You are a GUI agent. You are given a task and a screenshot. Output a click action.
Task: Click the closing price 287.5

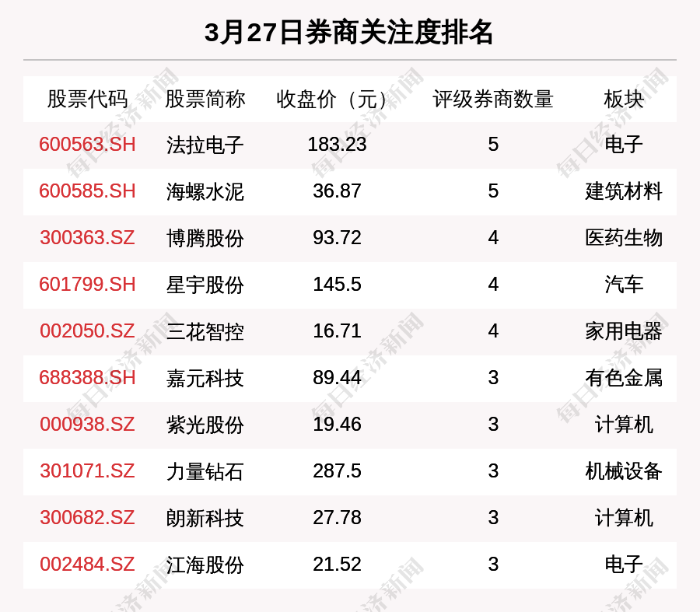pos(337,471)
